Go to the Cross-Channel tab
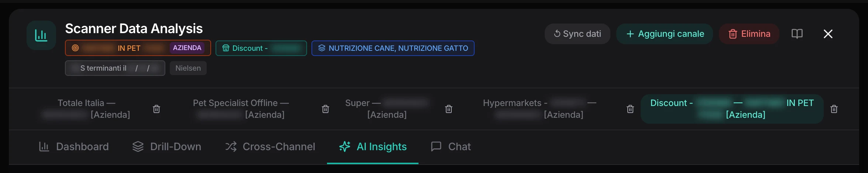Screen dimensions: 868x173 tap(270, 147)
